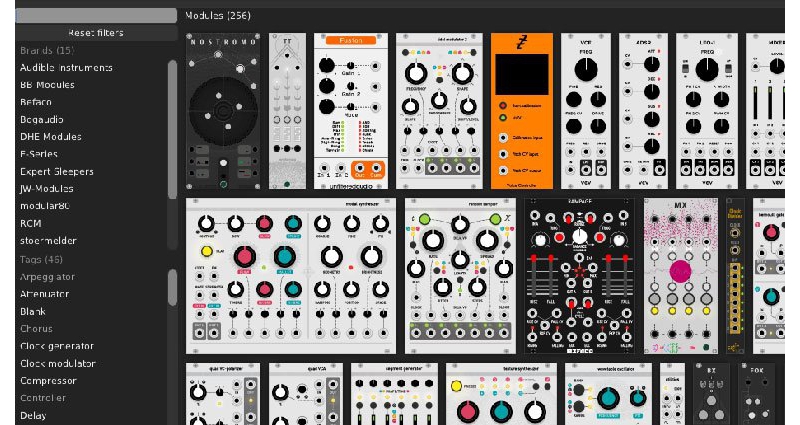
Task: Filter by Audible Instruments brand
Action: tap(66, 68)
